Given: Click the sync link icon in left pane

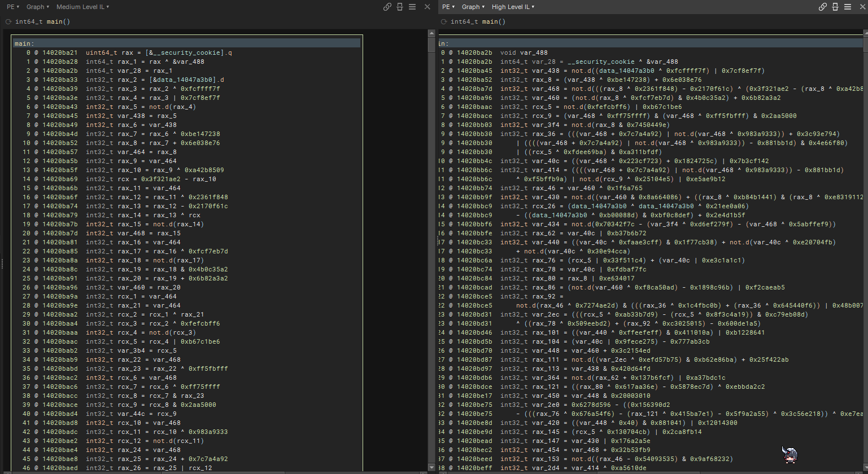Looking at the screenshot, I should pos(387,7).
